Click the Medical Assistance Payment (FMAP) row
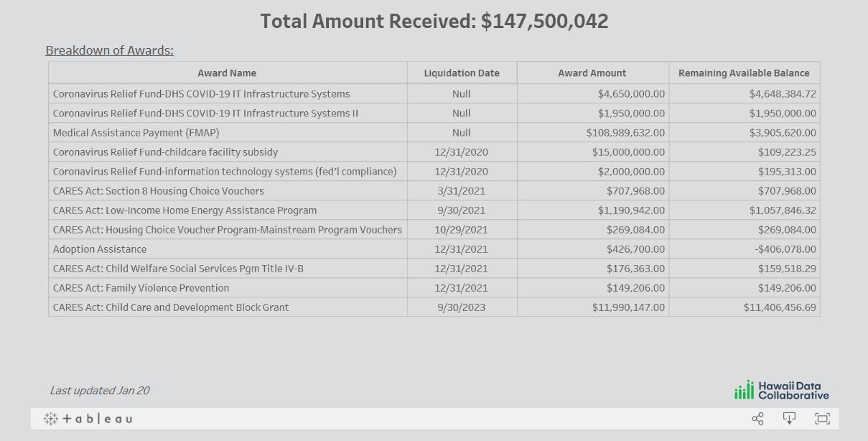The width and height of the screenshot is (868, 441). point(434,133)
